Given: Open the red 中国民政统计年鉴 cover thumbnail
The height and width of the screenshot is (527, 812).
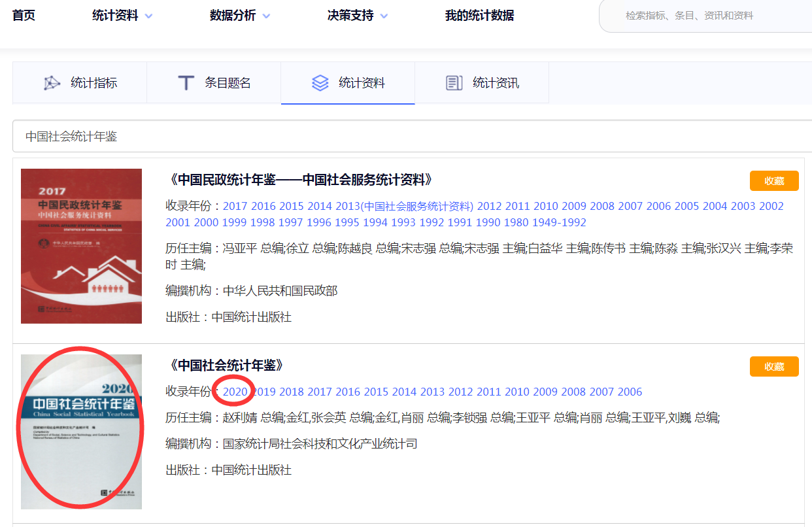Looking at the screenshot, I should (81, 246).
